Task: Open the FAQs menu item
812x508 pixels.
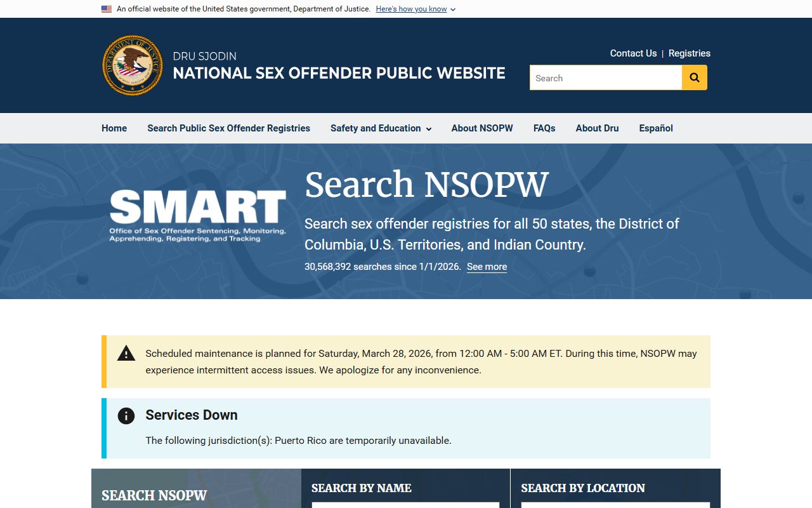Action: tap(544, 128)
